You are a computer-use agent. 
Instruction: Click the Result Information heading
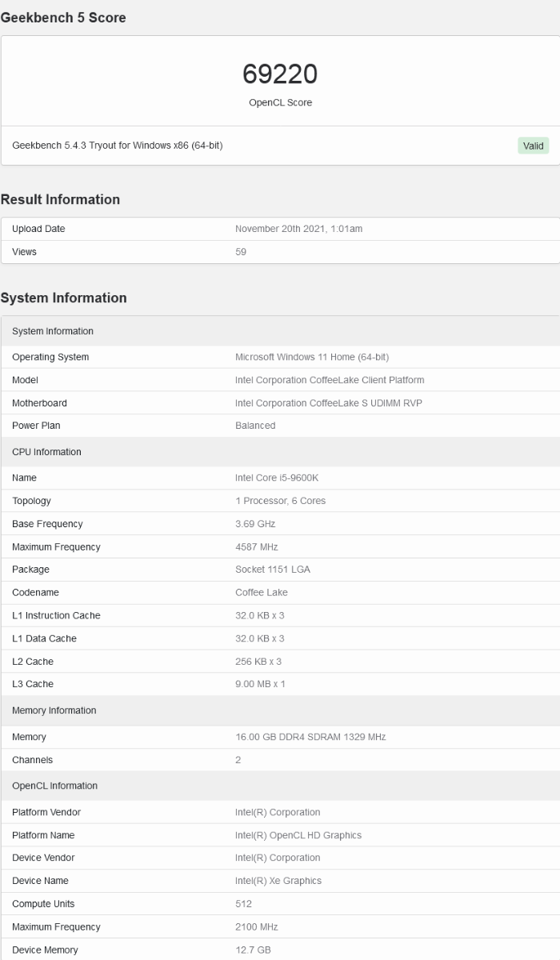click(60, 199)
